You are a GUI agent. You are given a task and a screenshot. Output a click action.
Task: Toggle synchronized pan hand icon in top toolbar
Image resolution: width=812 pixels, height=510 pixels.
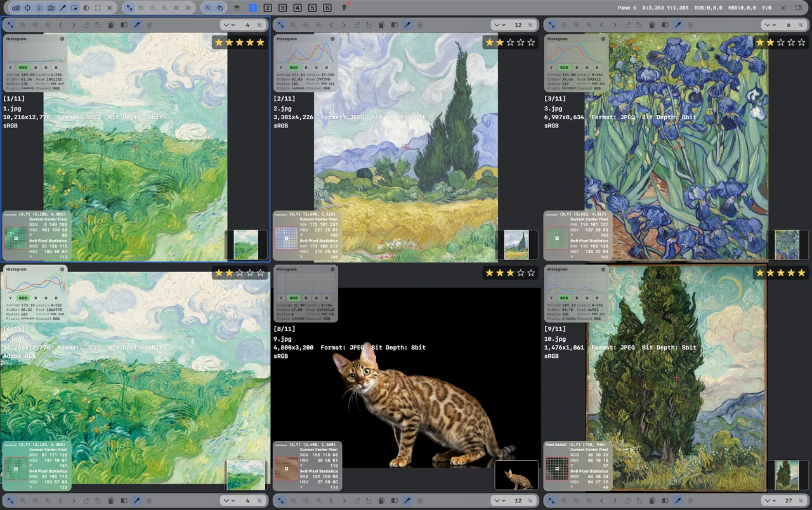pos(219,8)
